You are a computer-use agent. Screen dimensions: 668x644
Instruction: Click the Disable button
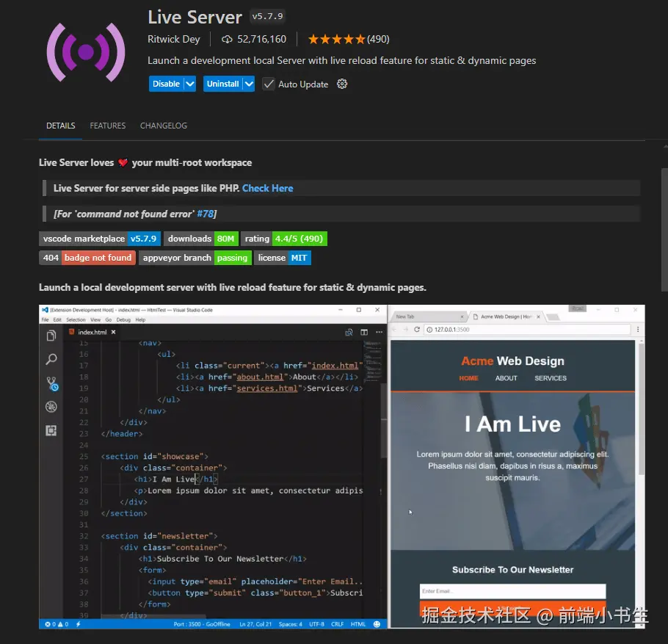(166, 84)
